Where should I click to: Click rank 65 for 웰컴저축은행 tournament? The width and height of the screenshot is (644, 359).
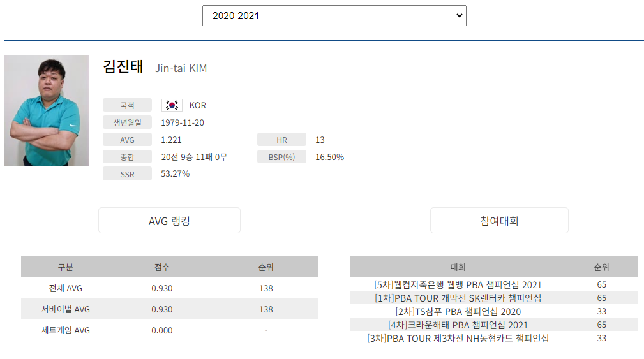(602, 285)
